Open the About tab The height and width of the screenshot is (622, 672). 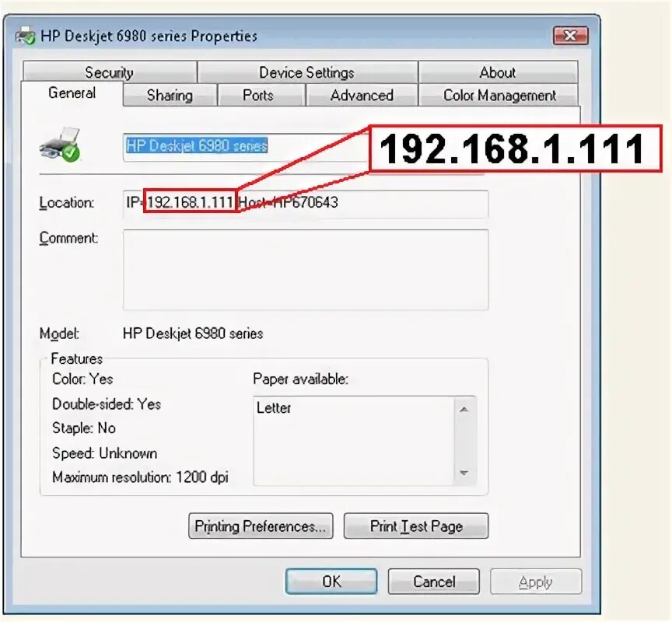coord(498,72)
